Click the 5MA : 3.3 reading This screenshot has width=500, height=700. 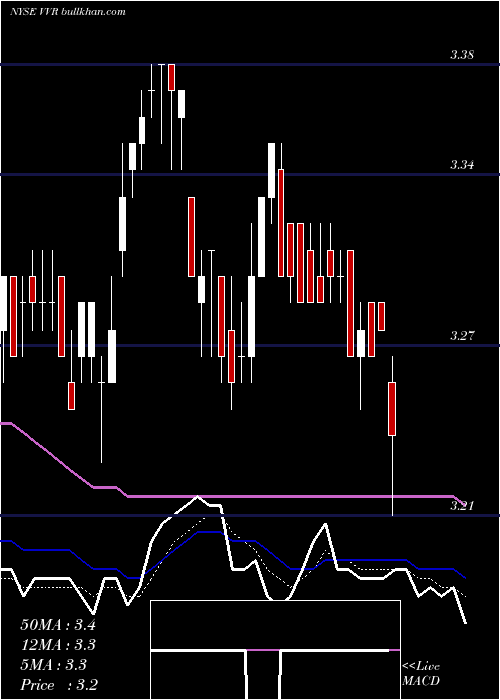pos(54,665)
